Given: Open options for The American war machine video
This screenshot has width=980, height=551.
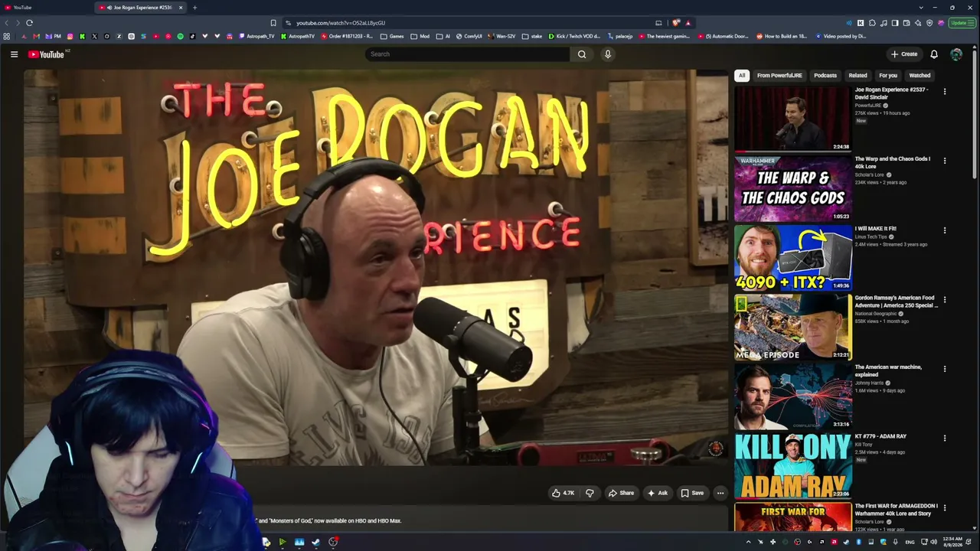Looking at the screenshot, I should pos(945,369).
